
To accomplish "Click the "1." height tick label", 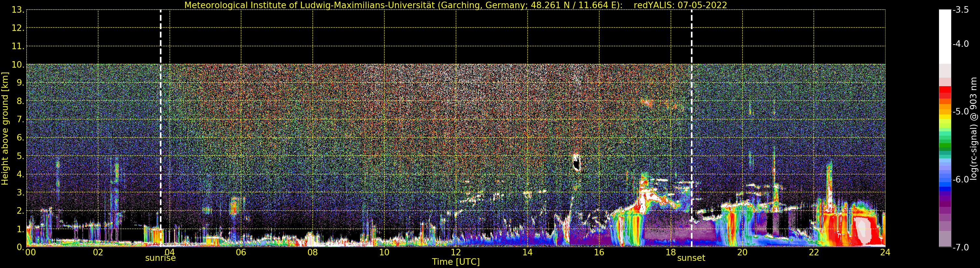I will coord(20,229).
